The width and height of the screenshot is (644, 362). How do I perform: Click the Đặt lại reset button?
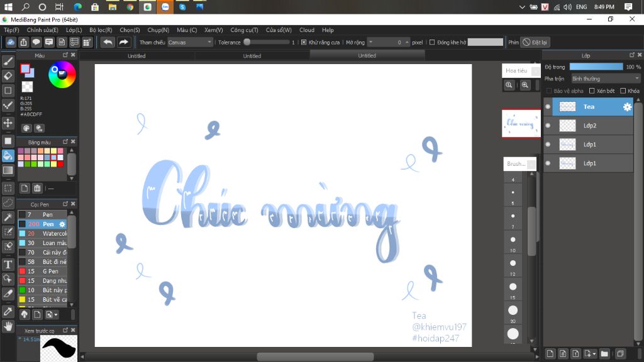tap(535, 42)
